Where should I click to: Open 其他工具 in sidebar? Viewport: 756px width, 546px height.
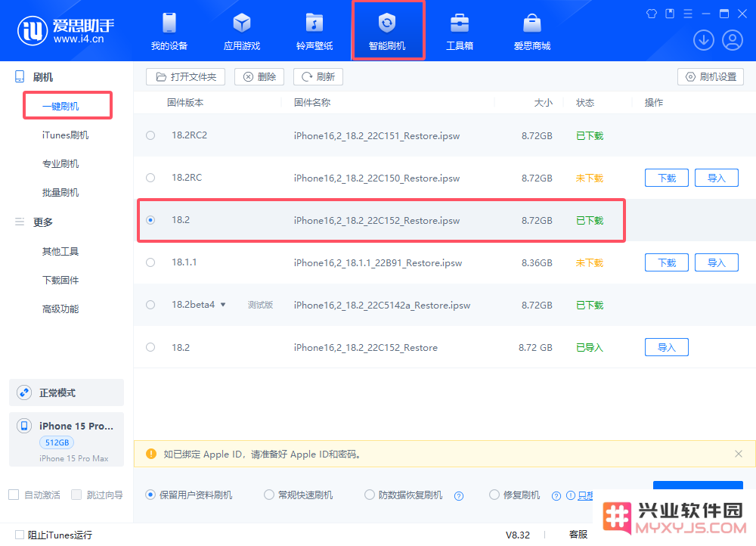coord(60,251)
